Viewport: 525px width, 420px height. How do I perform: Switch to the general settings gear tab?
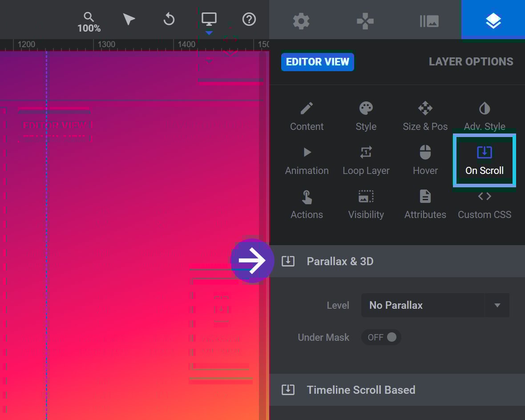301,21
